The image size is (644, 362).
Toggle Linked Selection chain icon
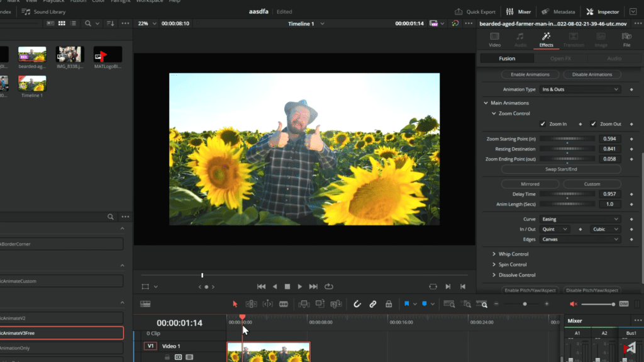click(372, 304)
